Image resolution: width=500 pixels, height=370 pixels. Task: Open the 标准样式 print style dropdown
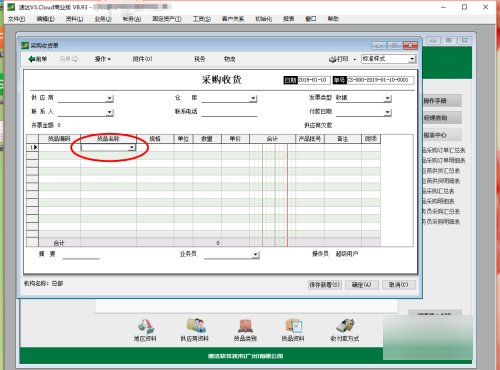coord(412,59)
